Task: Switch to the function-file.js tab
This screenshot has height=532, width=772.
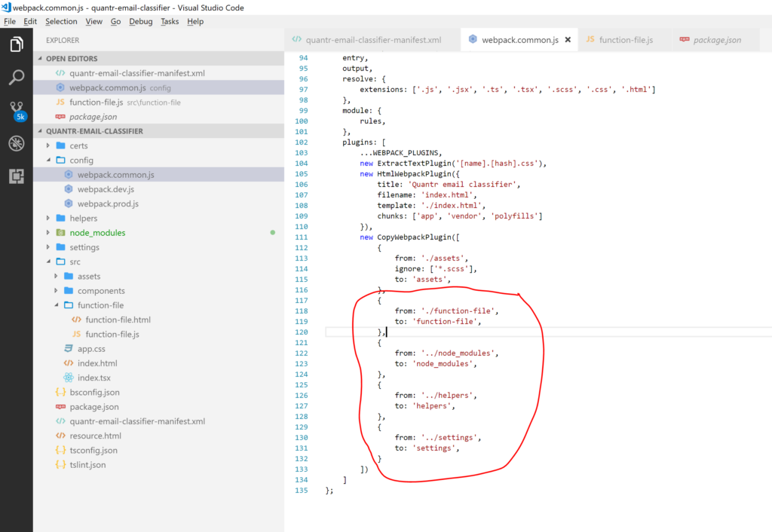Action: coord(625,40)
